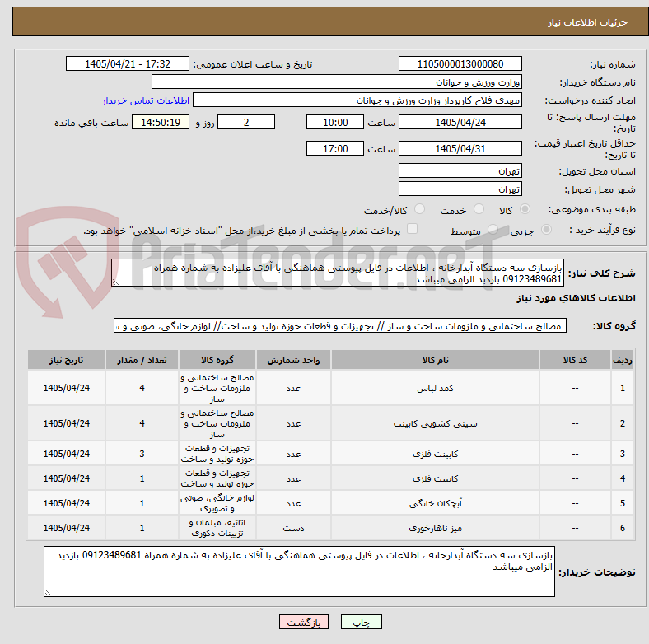The image size is (649, 644).
Task: Click the واحد شمارش column header
Action: tap(293, 360)
